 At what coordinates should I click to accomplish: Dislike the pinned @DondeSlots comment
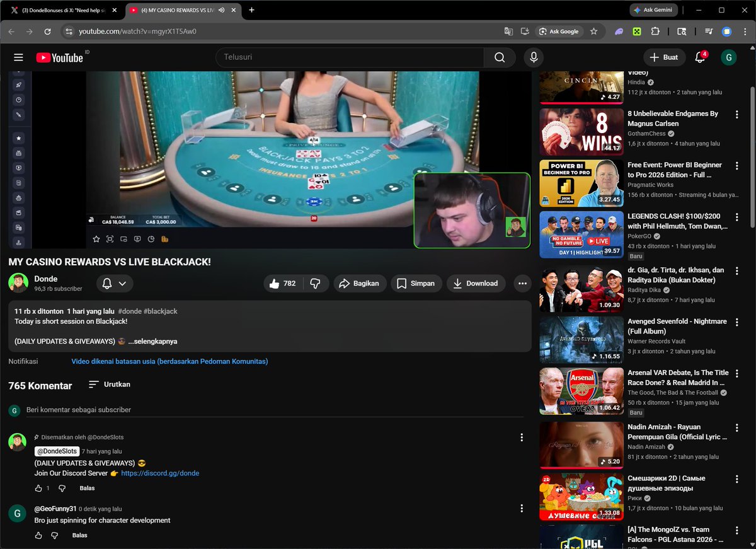pos(62,488)
